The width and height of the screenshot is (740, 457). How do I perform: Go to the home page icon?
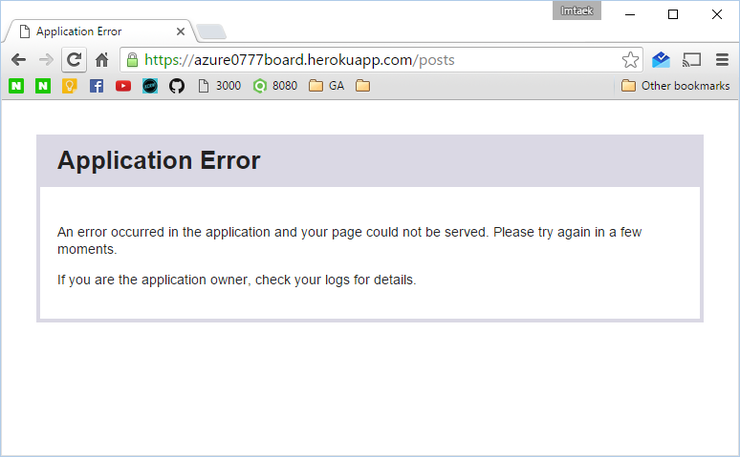(101, 60)
